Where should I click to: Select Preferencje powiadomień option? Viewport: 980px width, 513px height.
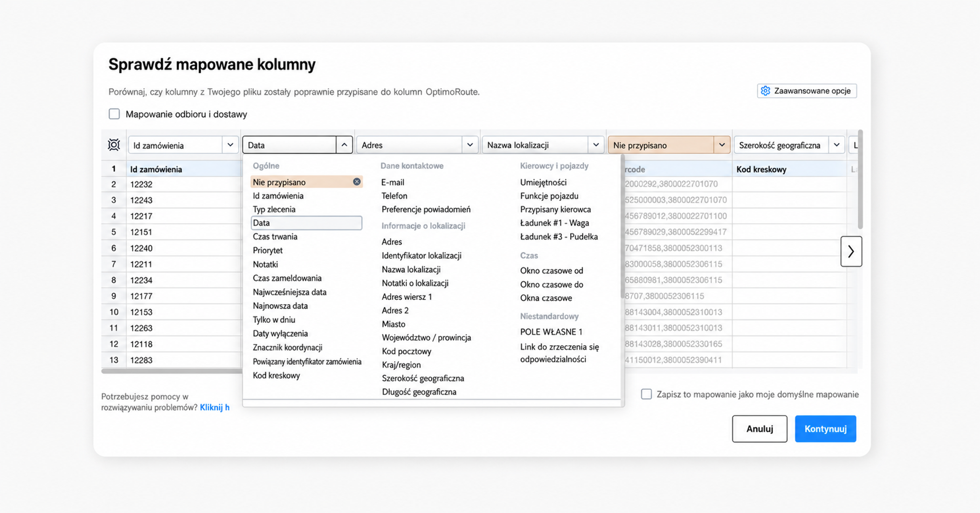tap(426, 210)
